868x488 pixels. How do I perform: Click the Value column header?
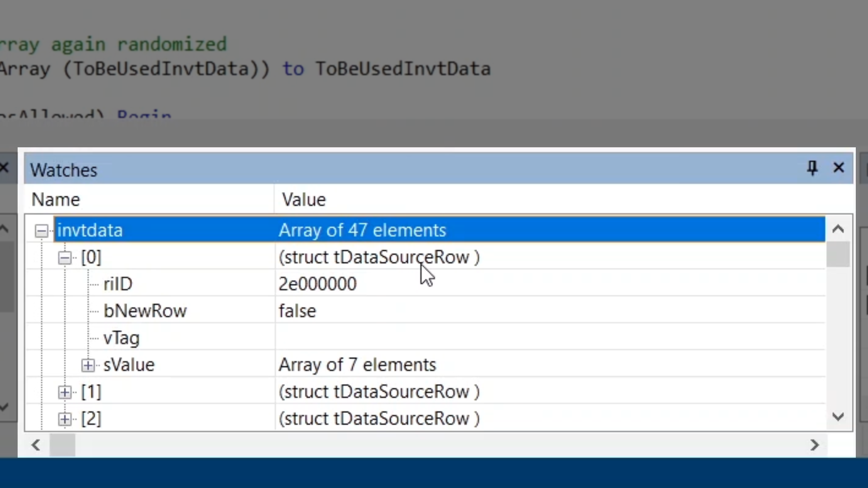[304, 200]
